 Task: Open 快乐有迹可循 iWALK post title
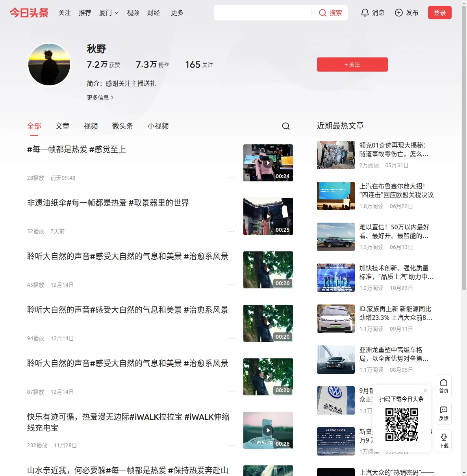(x=128, y=422)
